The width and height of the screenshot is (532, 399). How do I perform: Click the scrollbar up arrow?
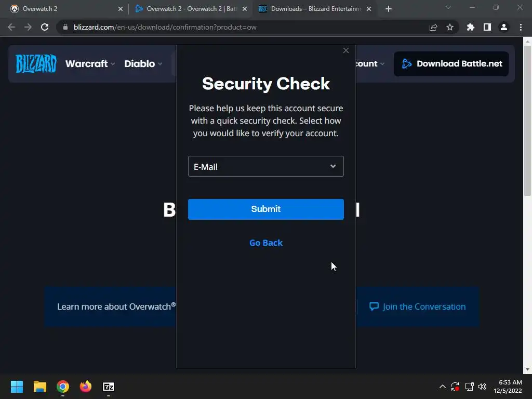[527, 41]
